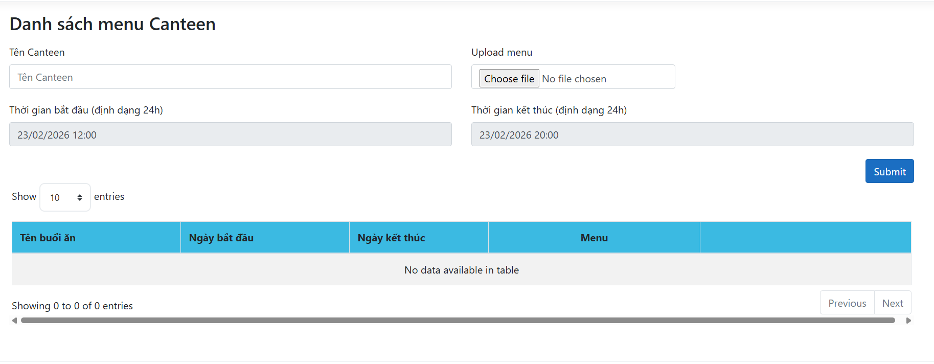
Task: Click the 'Danh sách menu Canteen' heading
Action: pos(113,24)
